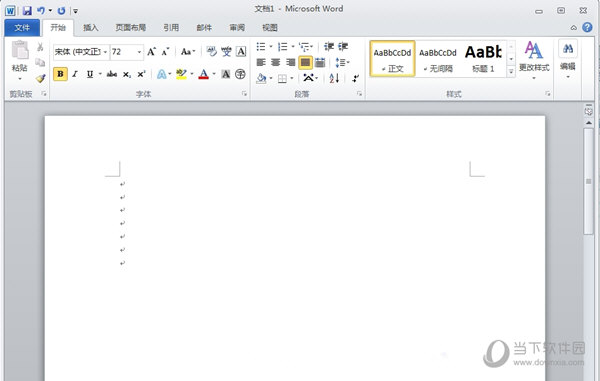
Task: Toggle Bold formatting button
Action: pyautogui.click(x=60, y=74)
